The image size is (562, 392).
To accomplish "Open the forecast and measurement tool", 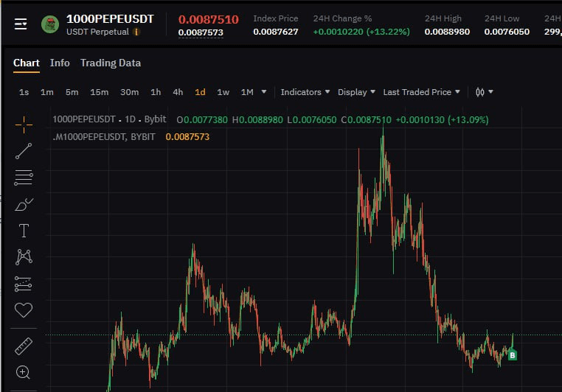I will tap(24, 284).
